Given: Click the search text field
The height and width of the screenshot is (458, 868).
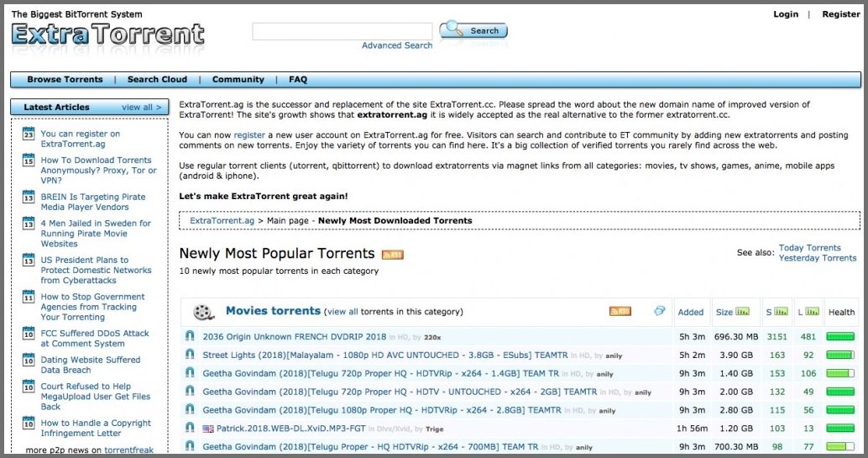Looking at the screenshot, I should click(x=342, y=31).
